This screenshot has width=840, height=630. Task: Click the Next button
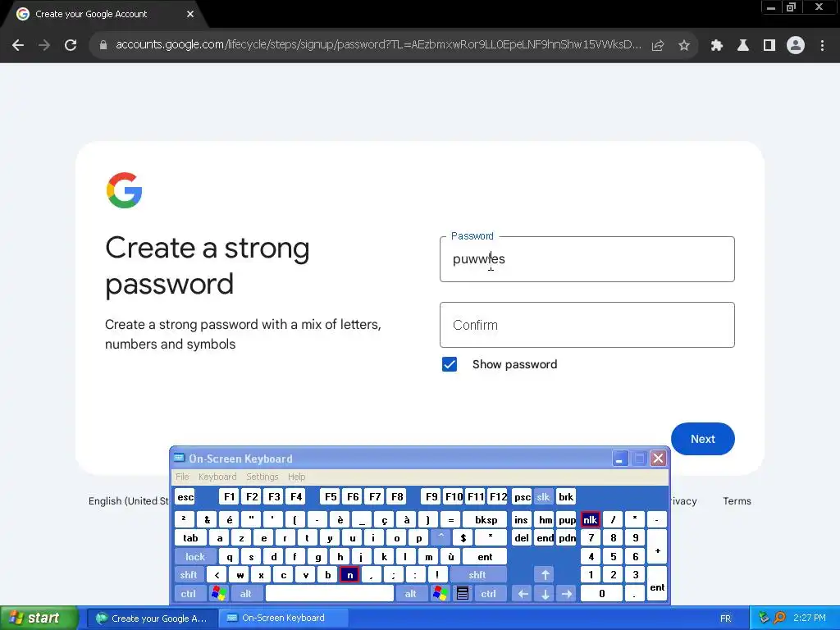(702, 439)
